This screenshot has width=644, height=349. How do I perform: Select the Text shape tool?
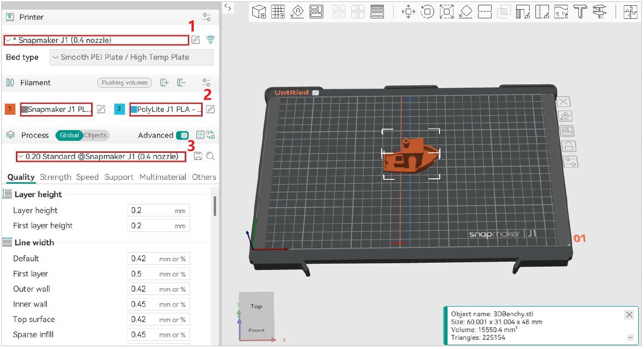click(x=580, y=12)
